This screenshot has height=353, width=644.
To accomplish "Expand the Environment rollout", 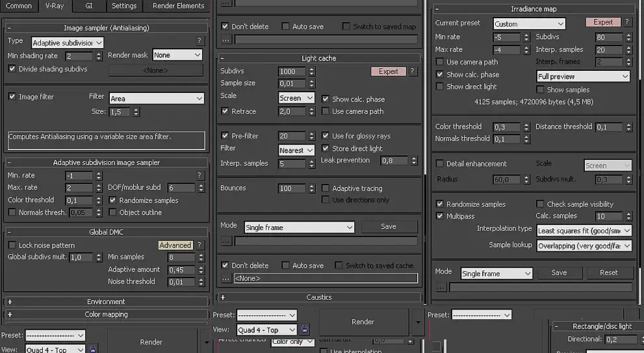I will click(x=10, y=302).
